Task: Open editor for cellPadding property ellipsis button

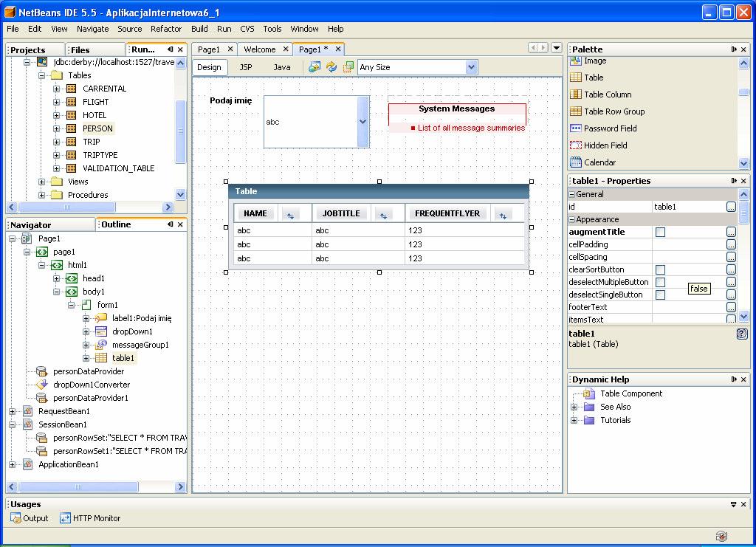Action: tap(731, 245)
